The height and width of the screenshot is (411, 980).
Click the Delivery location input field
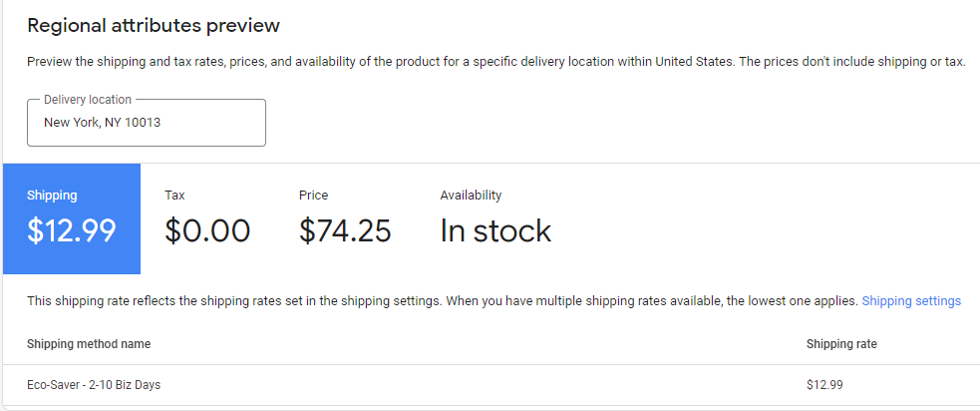pos(146,123)
